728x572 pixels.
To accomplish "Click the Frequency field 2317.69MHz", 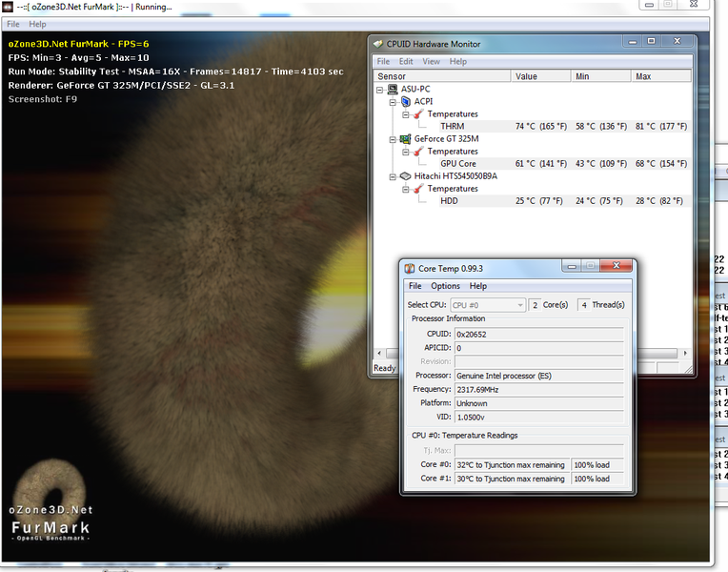I will point(539,389).
